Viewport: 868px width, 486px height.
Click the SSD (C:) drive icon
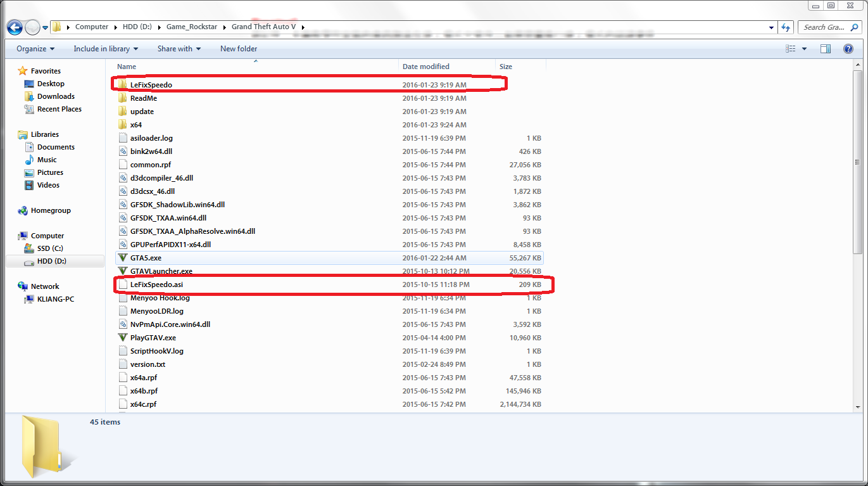pos(29,248)
